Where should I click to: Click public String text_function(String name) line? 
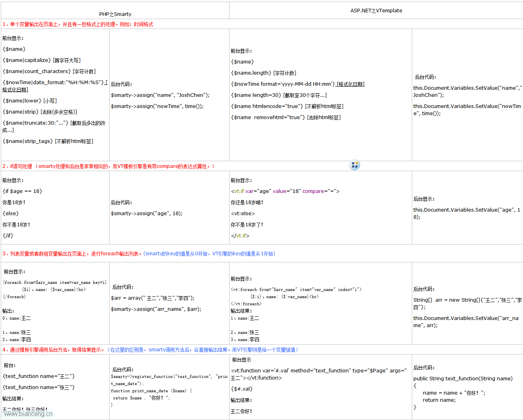(x=463, y=379)
